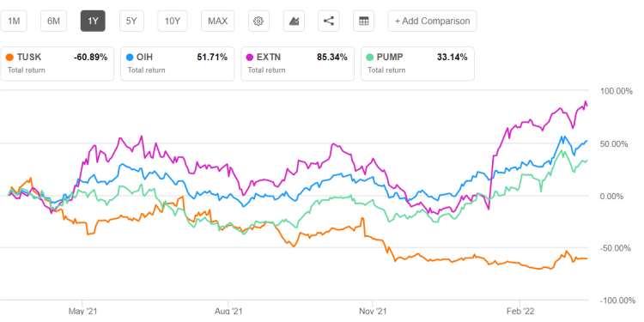Select the 10Y time range

point(173,21)
